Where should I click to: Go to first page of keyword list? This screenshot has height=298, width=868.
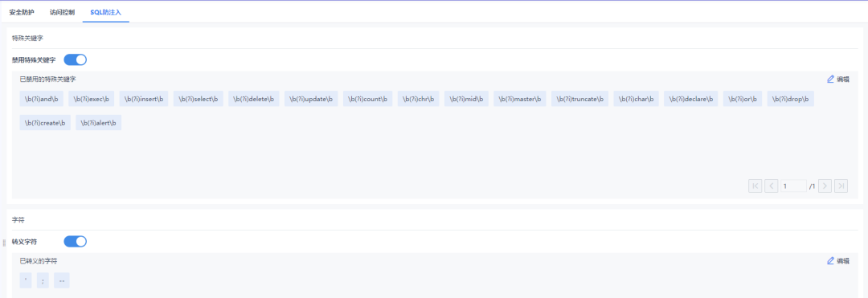click(755, 186)
